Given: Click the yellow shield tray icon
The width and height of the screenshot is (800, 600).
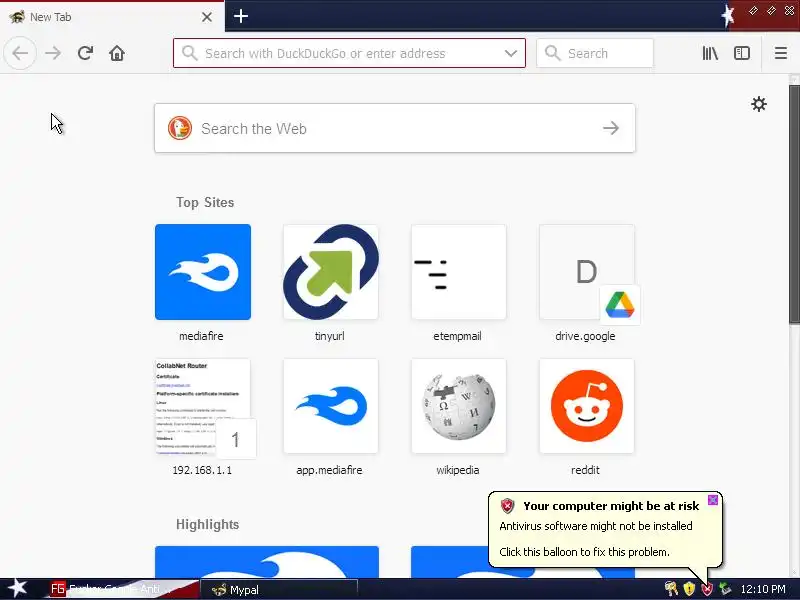Looking at the screenshot, I should [689, 589].
